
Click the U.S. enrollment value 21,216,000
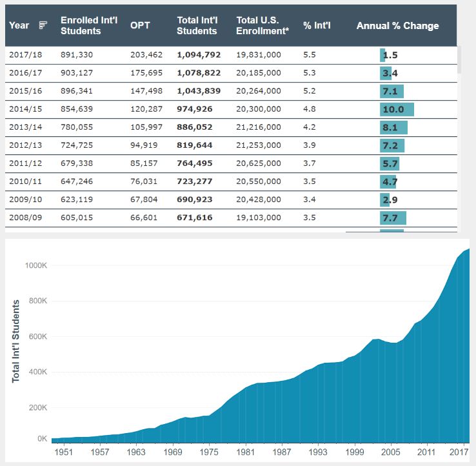pos(259,127)
